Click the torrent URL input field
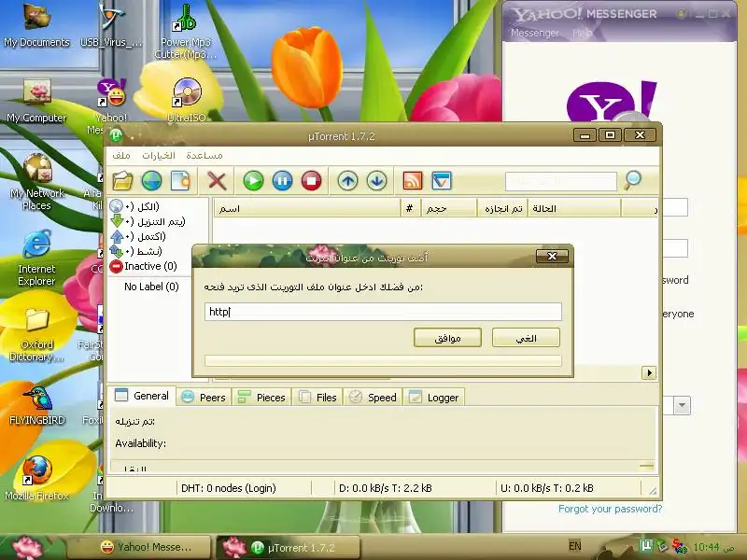 tap(383, 312)
